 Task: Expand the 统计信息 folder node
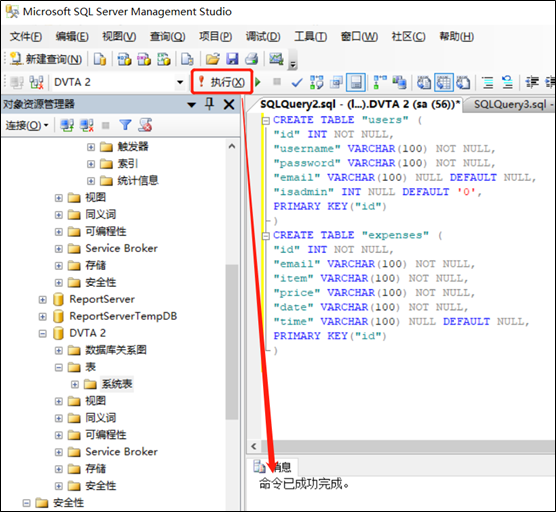coord(91,181)
